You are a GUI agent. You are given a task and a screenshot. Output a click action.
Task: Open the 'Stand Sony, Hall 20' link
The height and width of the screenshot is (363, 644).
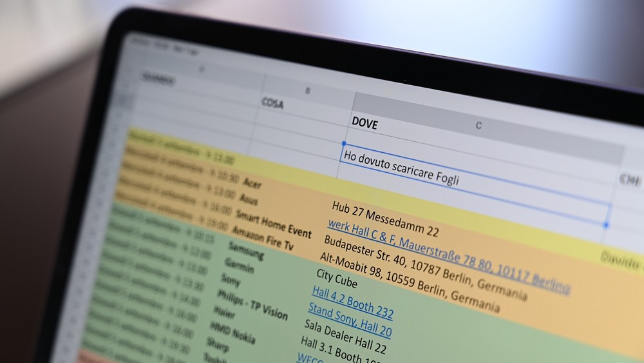tap(350, 319)
